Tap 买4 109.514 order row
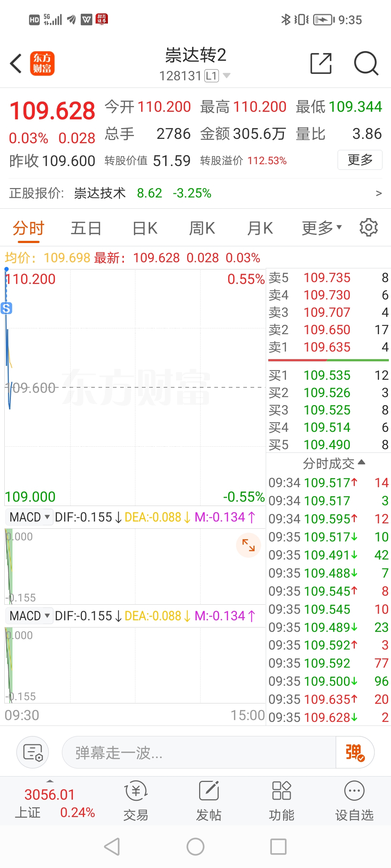391x868 pixels. pyautogui.click(x=328, y=427)
